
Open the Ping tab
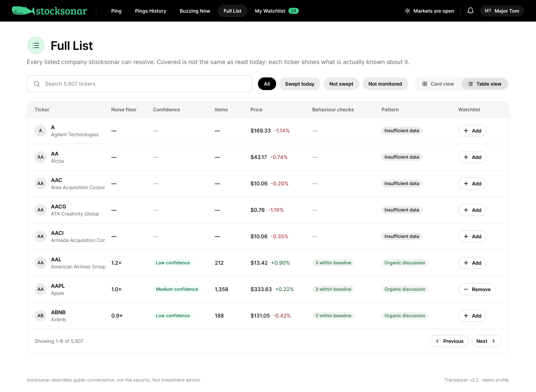[x=117, y=11]
